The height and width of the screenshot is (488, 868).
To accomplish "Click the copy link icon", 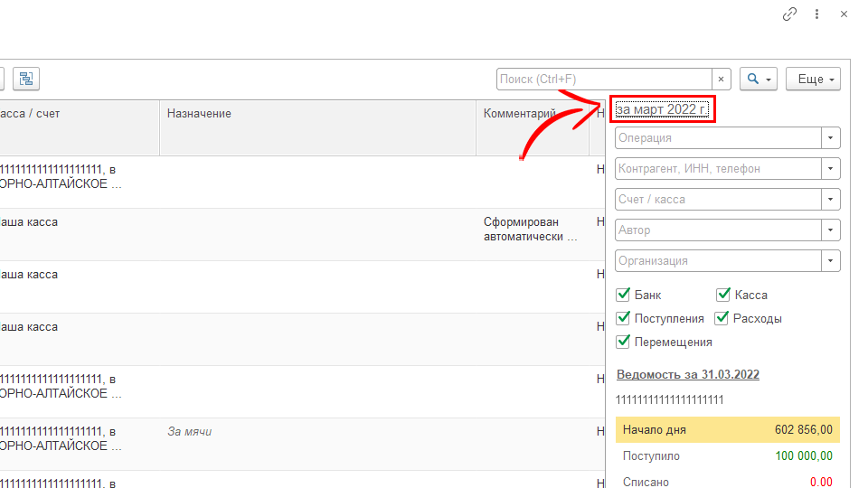I will click(789, 14).
